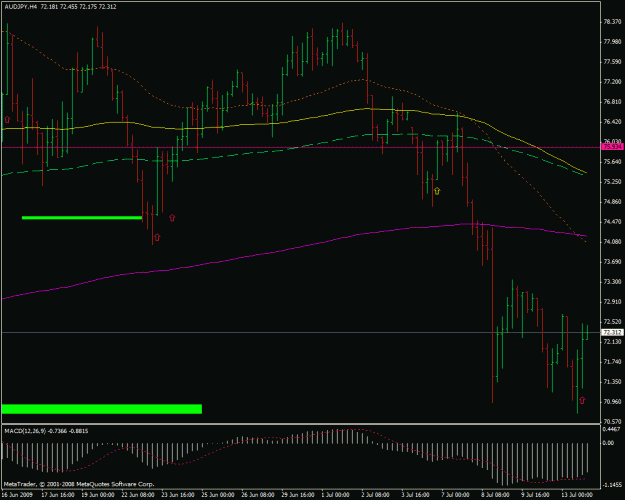The image size is (625, 500).
Task: Click the 72.520 price axis label
Action: pos(613,321)
